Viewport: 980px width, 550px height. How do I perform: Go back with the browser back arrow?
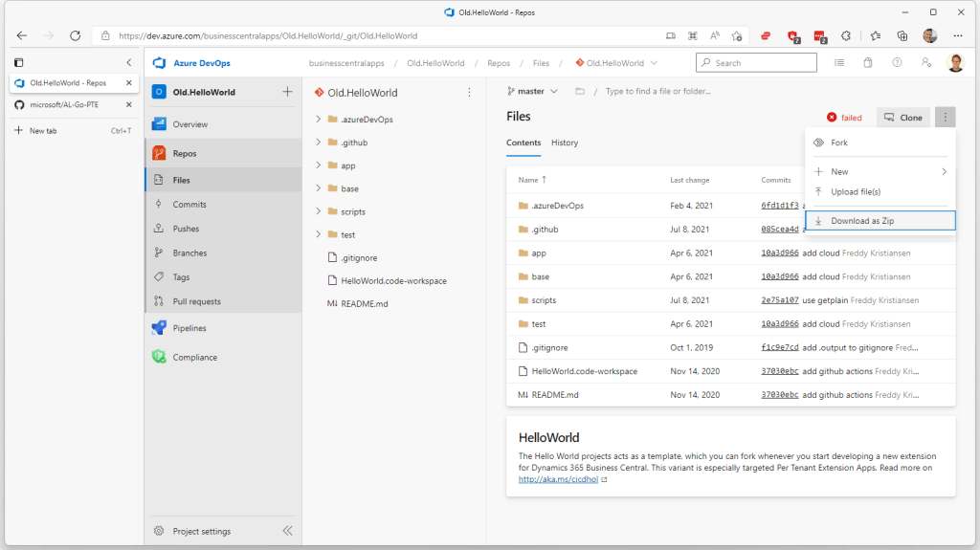click(x=22, y=35)
